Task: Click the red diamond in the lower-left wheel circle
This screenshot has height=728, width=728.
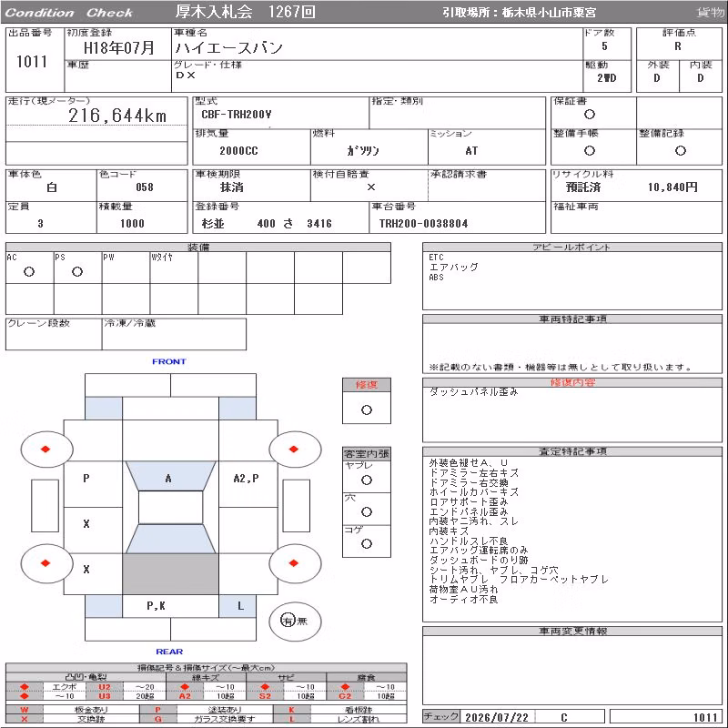Action: pyautogui.click(x=45, y=562)
